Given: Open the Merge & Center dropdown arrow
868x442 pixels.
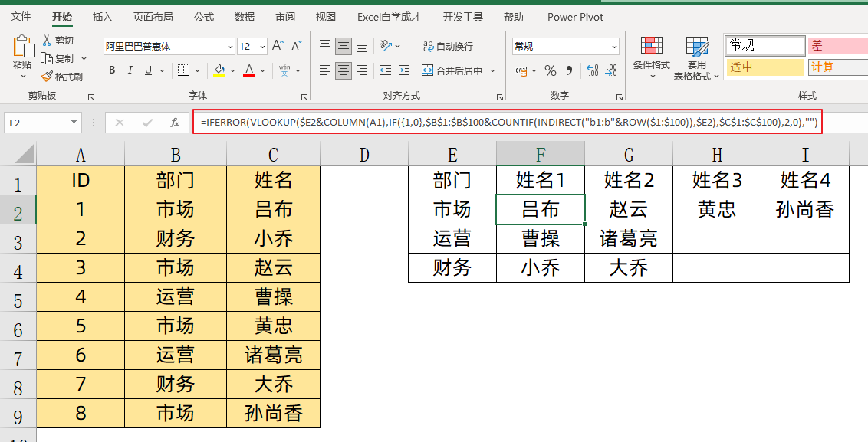Looking at the screenshot, I should (x=493, y=70).
